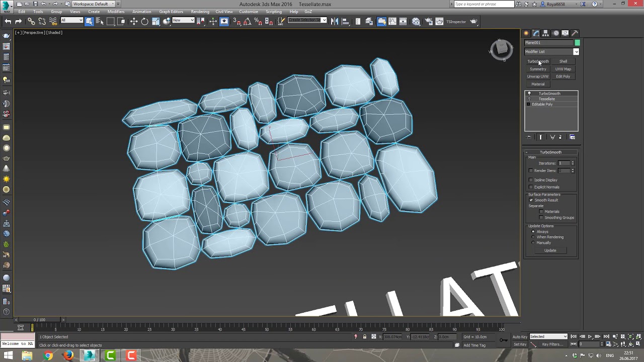Screen dimensions: 644x362
Task: Open the key mode Selected dropdown
Action: click(548, 336)
